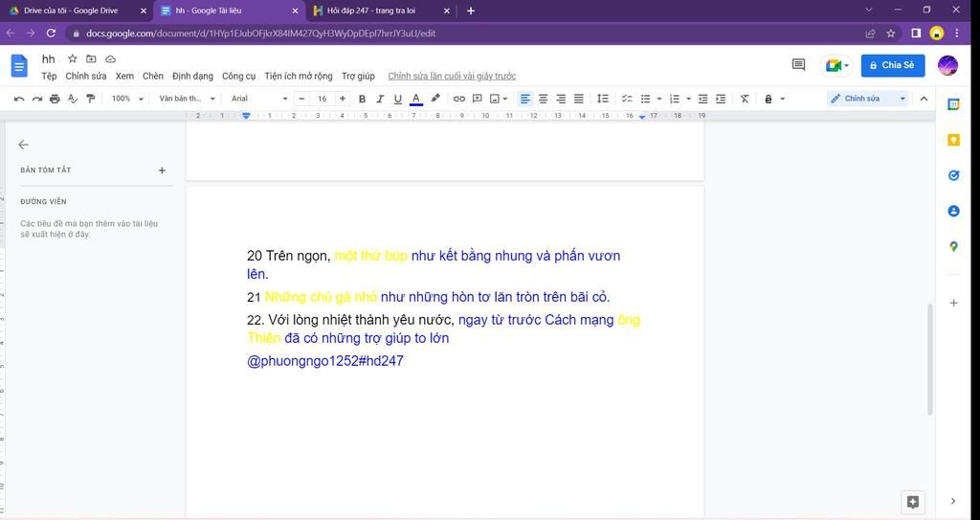Viewport: 980px width, 520px height.
Task: Justify the paragraph text
Action: pyautogui.click(x=579, y=99)
